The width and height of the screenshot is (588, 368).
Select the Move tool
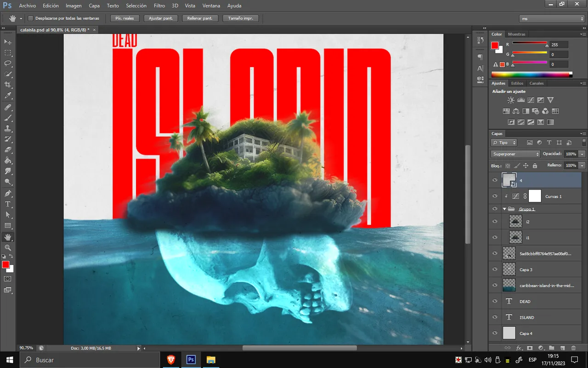click(x=8, y=42)
